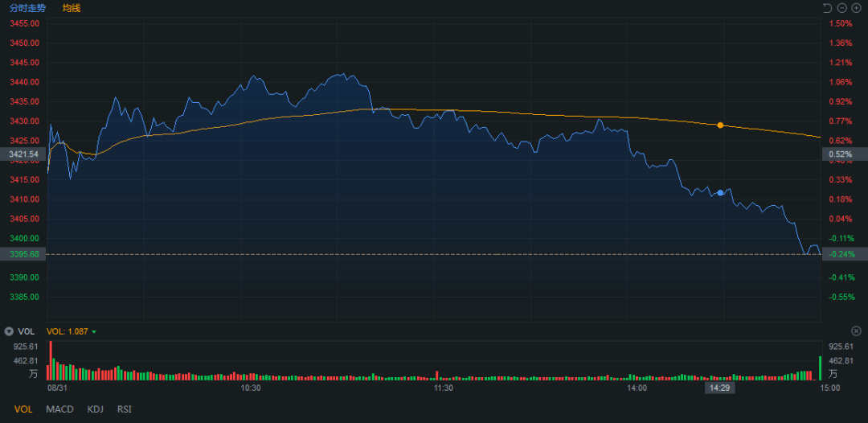Viewport: 868px width, 423px height.
Task: Select the VOL tab at the bottom
Action: [x=23, y=409]
